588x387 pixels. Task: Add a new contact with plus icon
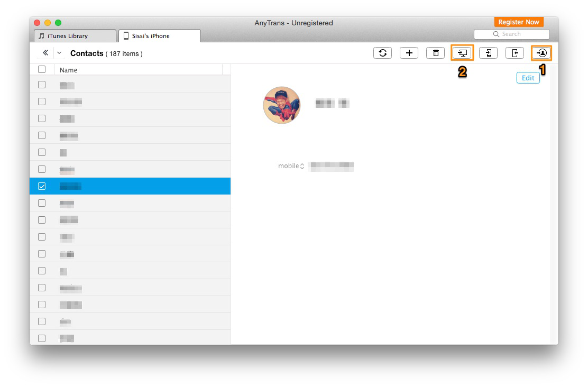409,53
